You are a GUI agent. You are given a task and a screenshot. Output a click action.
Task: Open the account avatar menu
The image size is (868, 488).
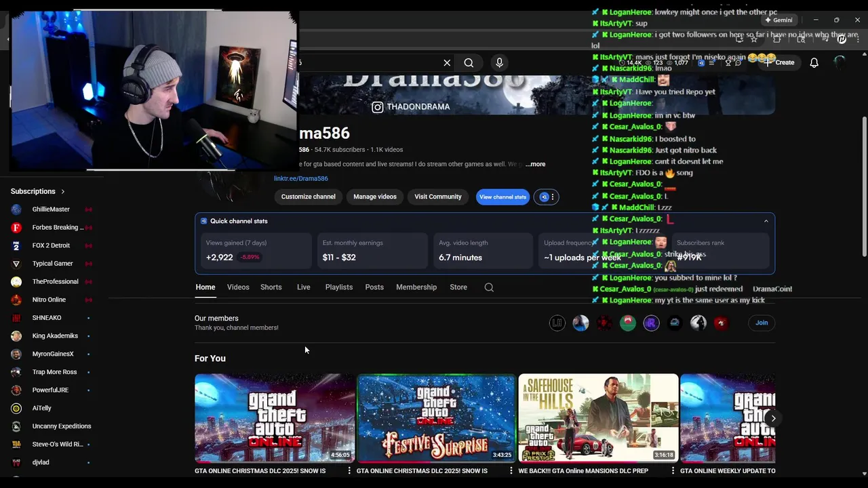(x=840, y=62)
